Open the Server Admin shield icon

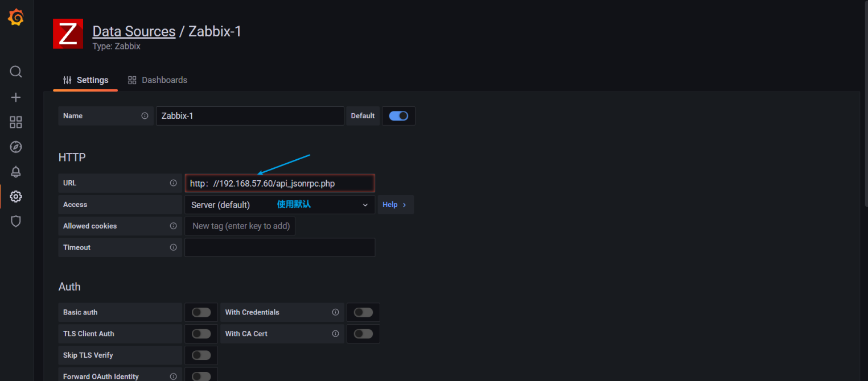[16, 221]
